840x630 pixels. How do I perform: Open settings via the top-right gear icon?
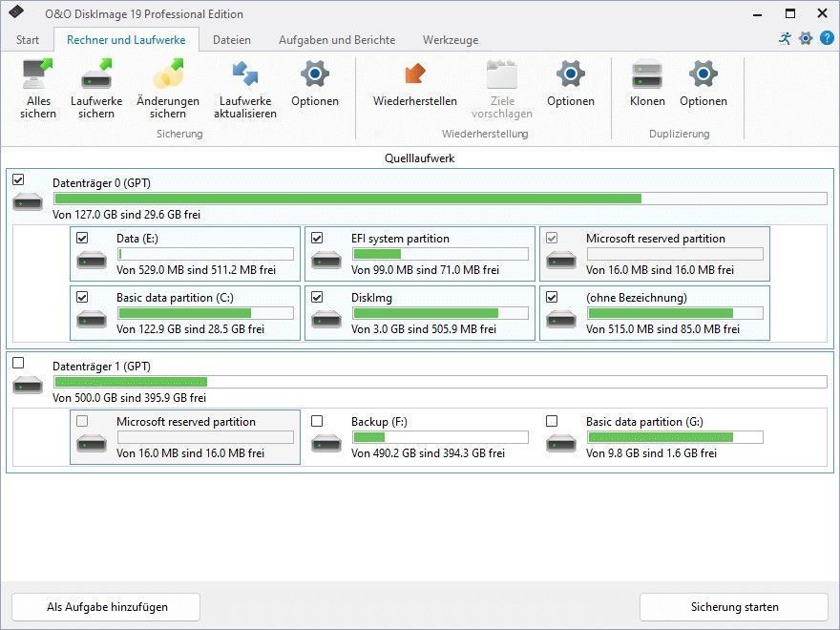(806, 38)
